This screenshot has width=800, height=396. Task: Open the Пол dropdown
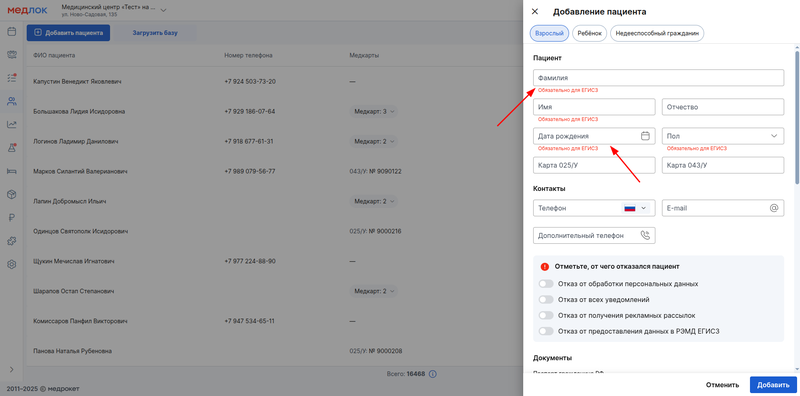tap(722, 136)
